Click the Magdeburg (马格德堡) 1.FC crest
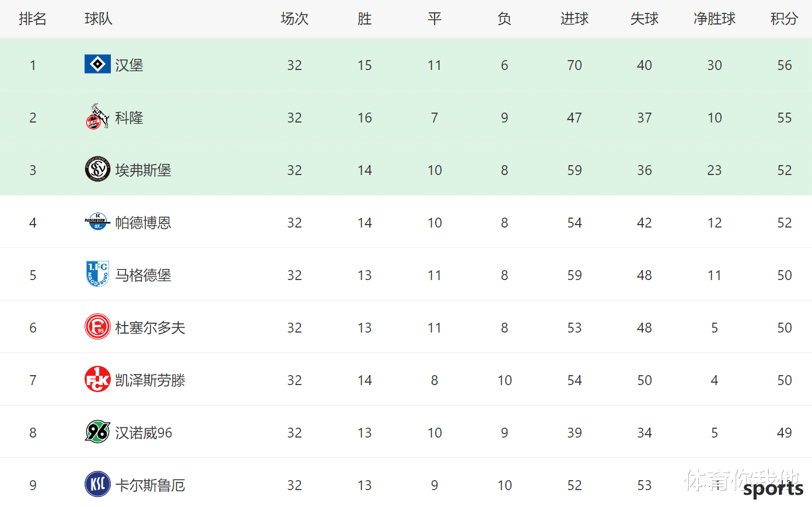This screenshot has height=507, width=812. click(97, 274)
